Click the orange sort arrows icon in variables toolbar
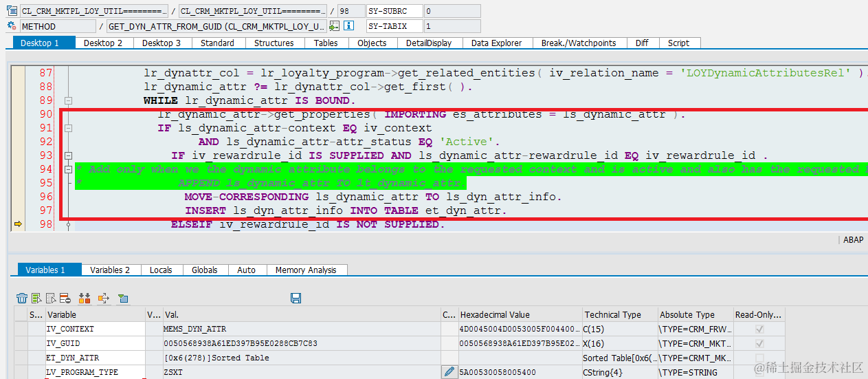868x379 pixels. pos(85,298)
